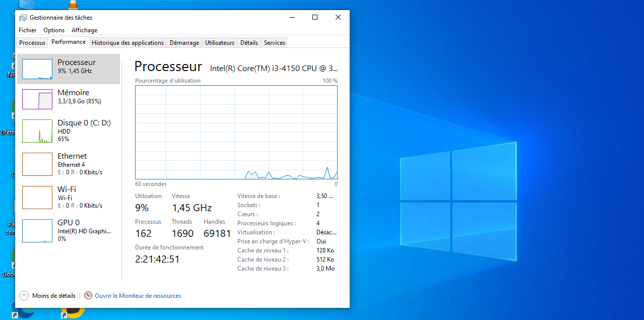This screenshot has height=320, width=644.
Task: Show Disque 0 (C: D:) performance
Action: 69,131
